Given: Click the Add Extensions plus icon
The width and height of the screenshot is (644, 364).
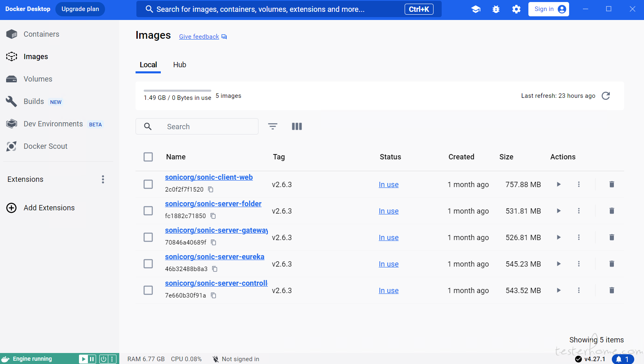Looking at the screenshot, I should tap(11, 208).
